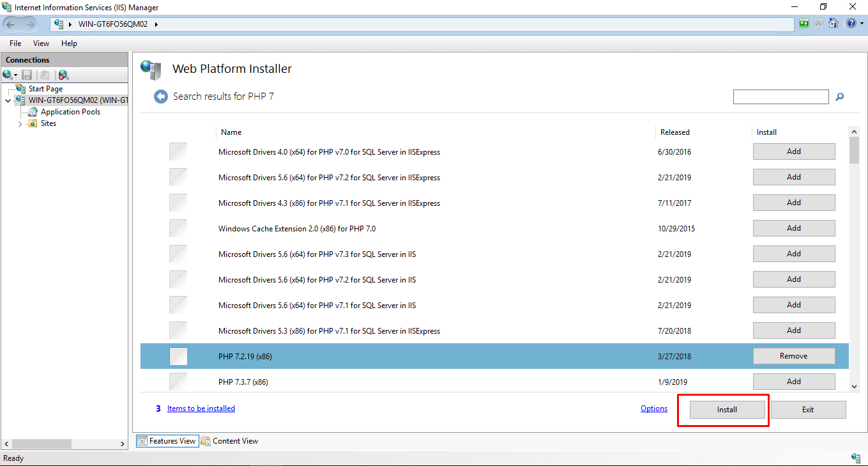This screenshot has height=466, width=868.
Task: Click the status bar network icon at bottom right
Action: click(856, 458)
